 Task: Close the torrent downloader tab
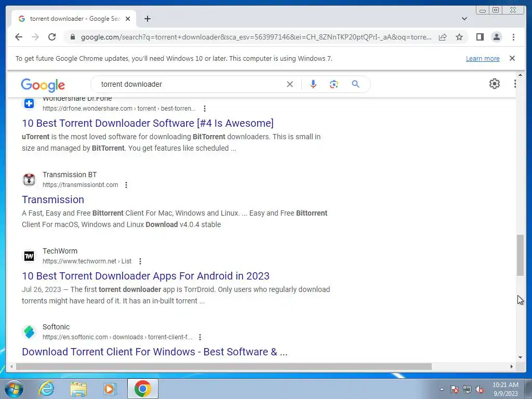pyautogui.click(x=128, y=19)
